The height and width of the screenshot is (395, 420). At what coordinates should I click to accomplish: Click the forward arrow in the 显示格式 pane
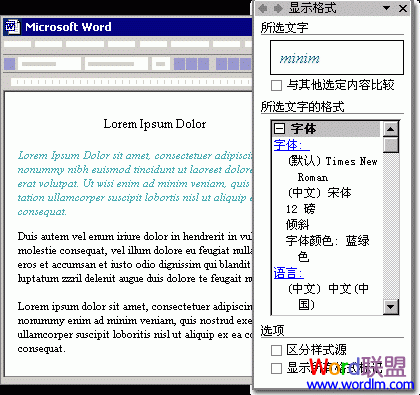(278, 8)
